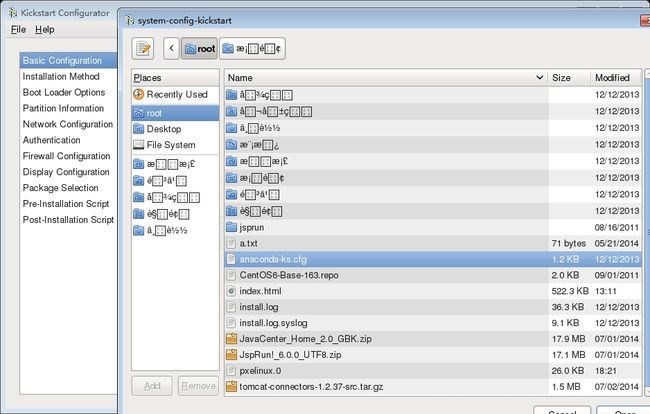Click JavaCenter_Home_2.0_GBK.zip archive icon
The image size is (650, 414).
pos(231,339)
